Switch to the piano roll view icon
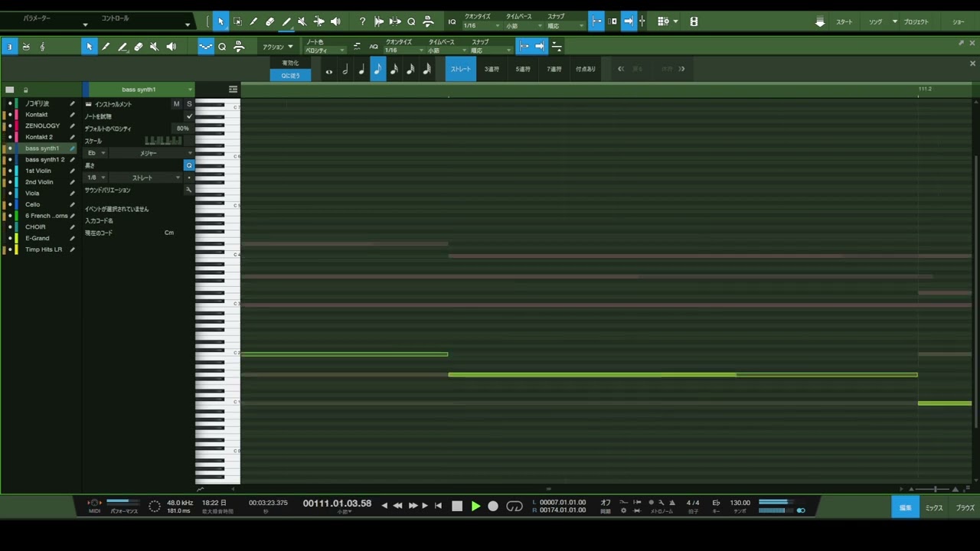 point(9,47)
